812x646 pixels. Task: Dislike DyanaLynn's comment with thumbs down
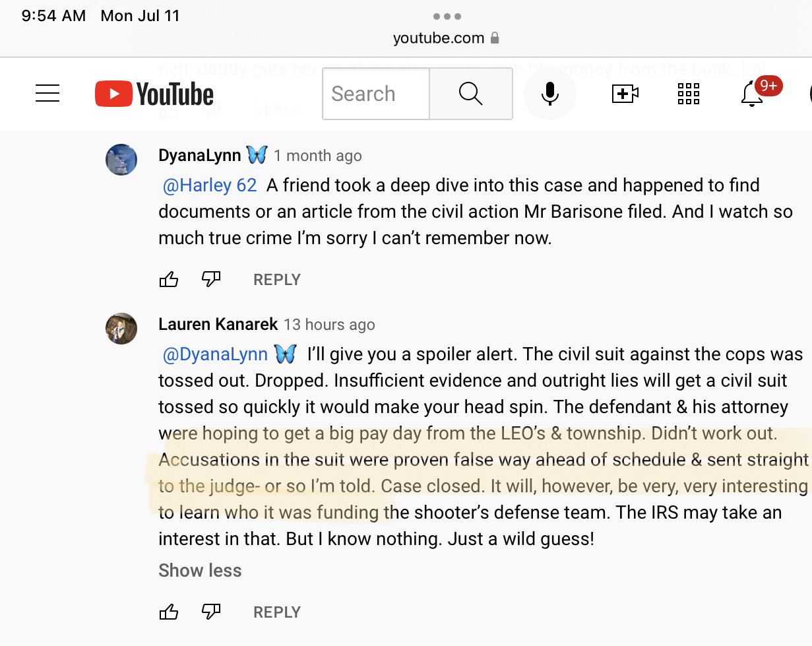coord(211,280)
